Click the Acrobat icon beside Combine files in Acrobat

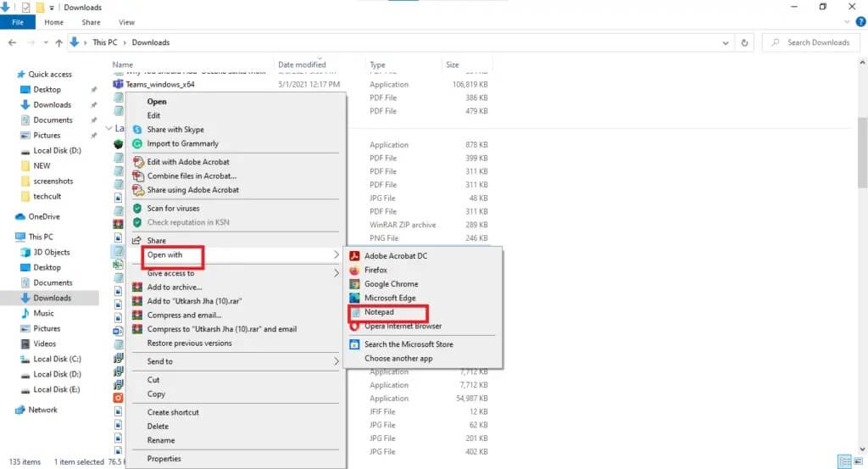click(x=138, y=176)
